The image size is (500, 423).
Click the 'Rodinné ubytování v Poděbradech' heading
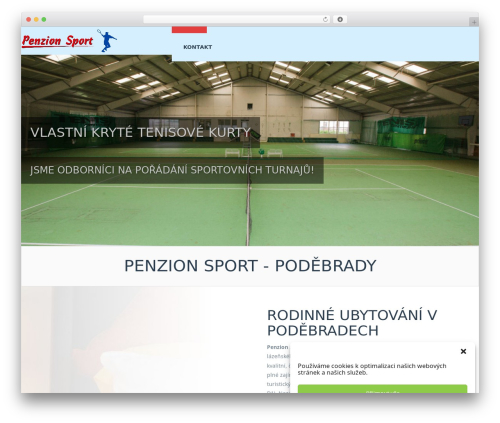[352, 323]
